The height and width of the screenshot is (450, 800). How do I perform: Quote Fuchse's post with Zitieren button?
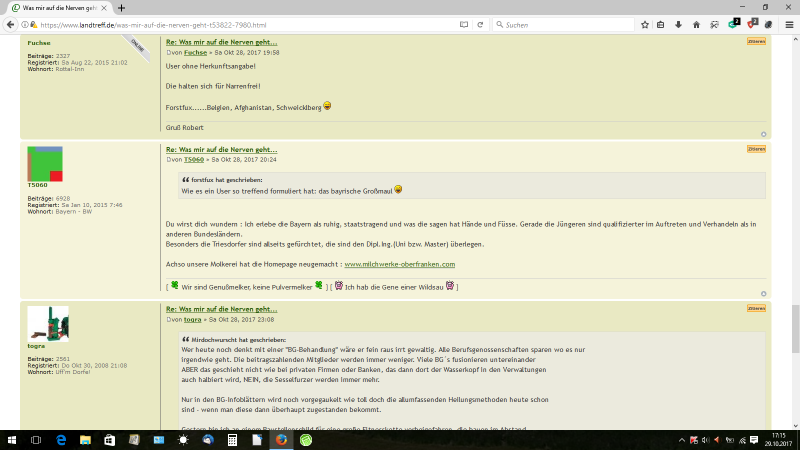click(x=756, y=41)
